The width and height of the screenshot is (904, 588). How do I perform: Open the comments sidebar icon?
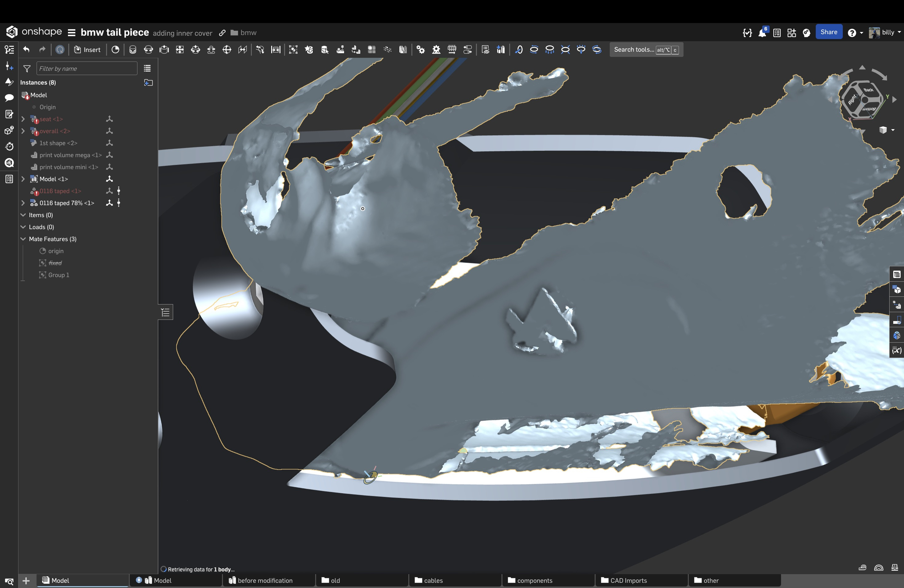(x=9, y=97)
